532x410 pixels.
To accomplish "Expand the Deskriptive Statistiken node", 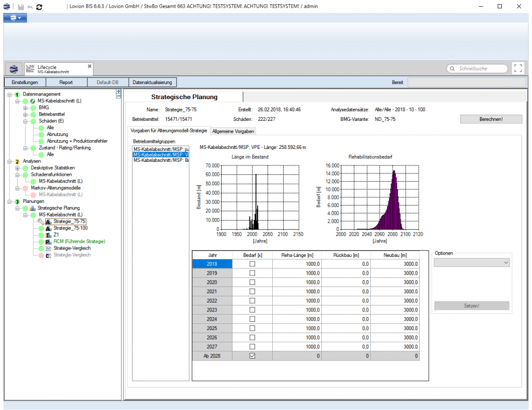I will 18,168.
